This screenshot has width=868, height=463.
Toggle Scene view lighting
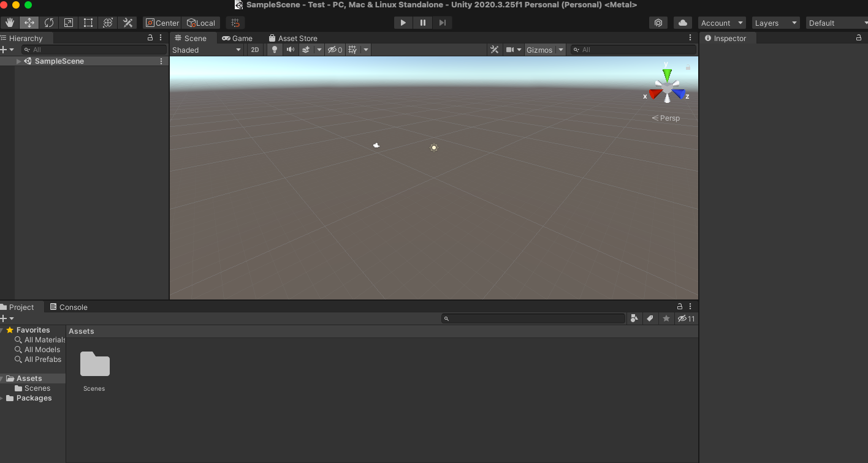coord(274,50)
